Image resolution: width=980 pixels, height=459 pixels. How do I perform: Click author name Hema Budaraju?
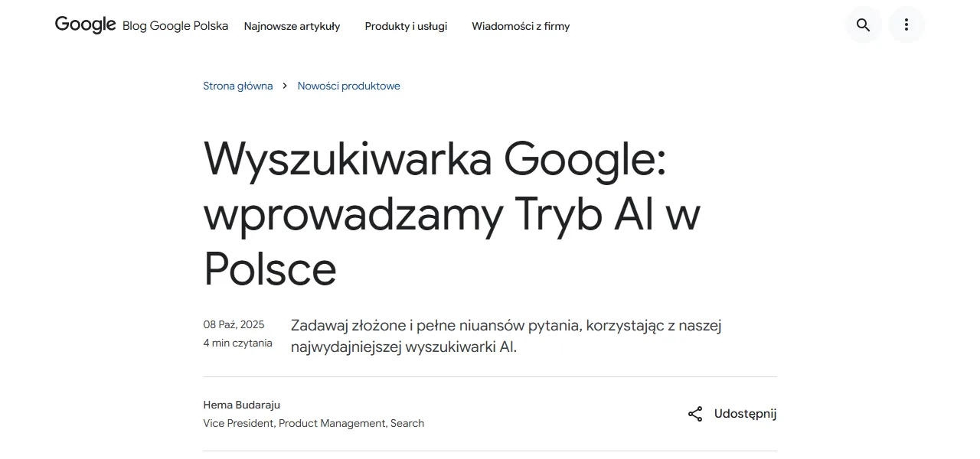point(242,405)
